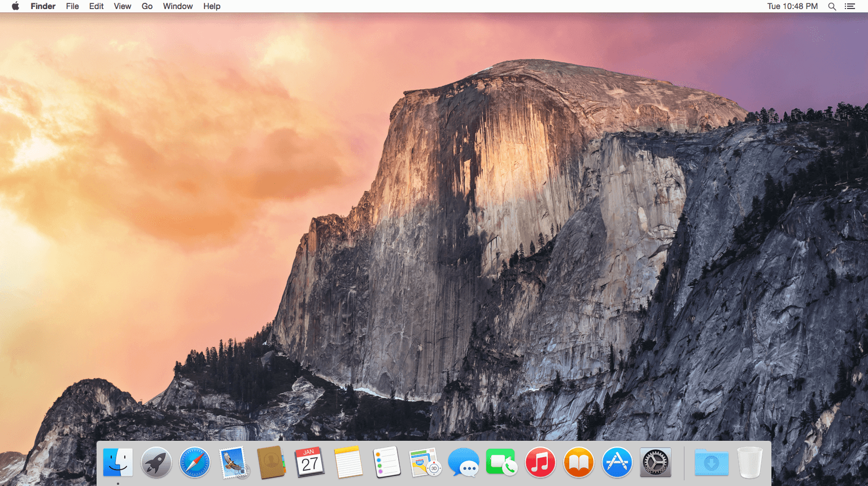Screen dimensions: 868x486
Task: Open Reminders list icon
Action: (387, 462)
